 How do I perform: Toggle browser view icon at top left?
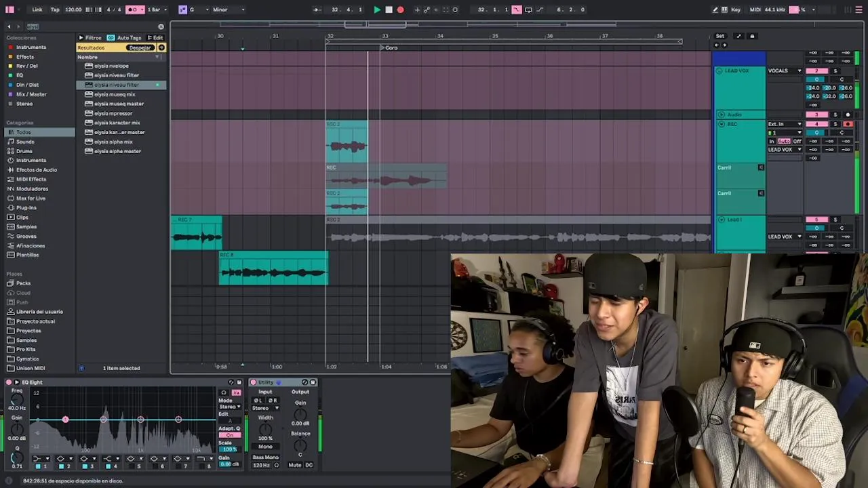click(10, 9)
